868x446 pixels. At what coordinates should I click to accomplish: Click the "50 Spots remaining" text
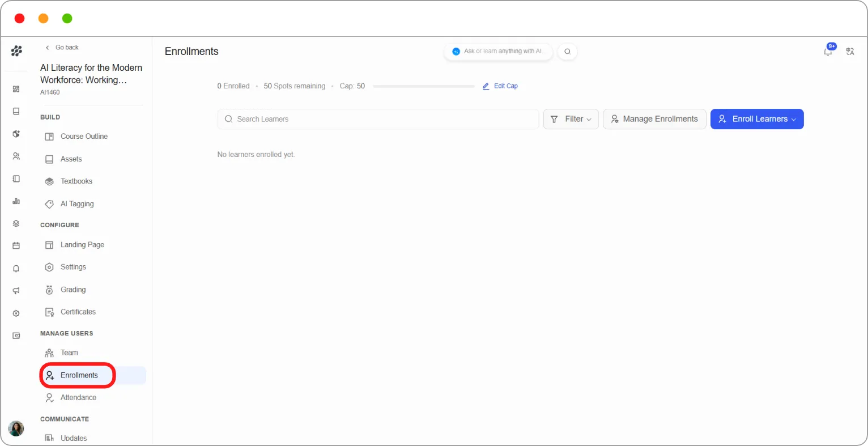pyautogui.click(x=295, y=86)
